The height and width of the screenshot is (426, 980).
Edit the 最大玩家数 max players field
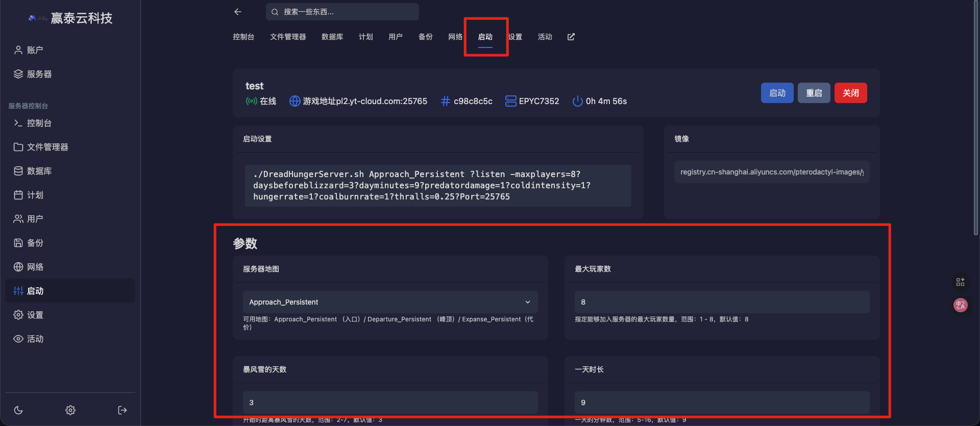click(x=722, y=302)
